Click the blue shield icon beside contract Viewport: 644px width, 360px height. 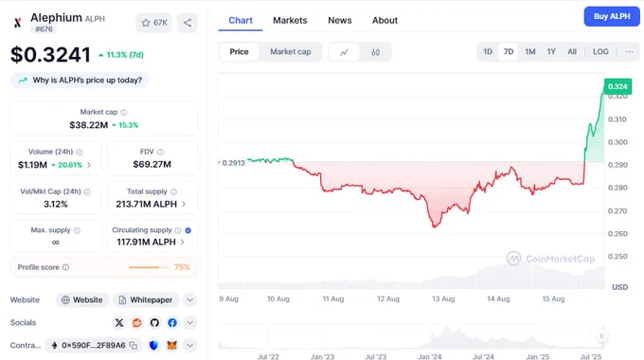[153, 346]
